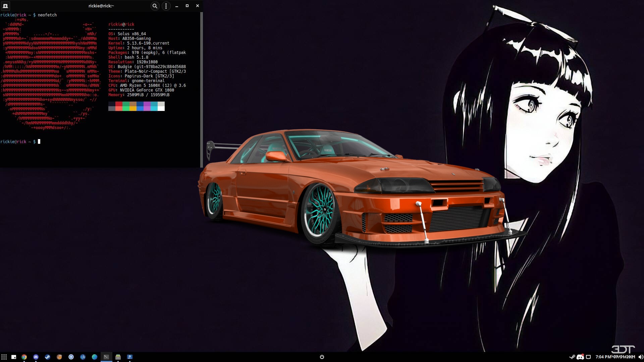
Task: Open the file archive manager on taskbar
Action: 118,357
